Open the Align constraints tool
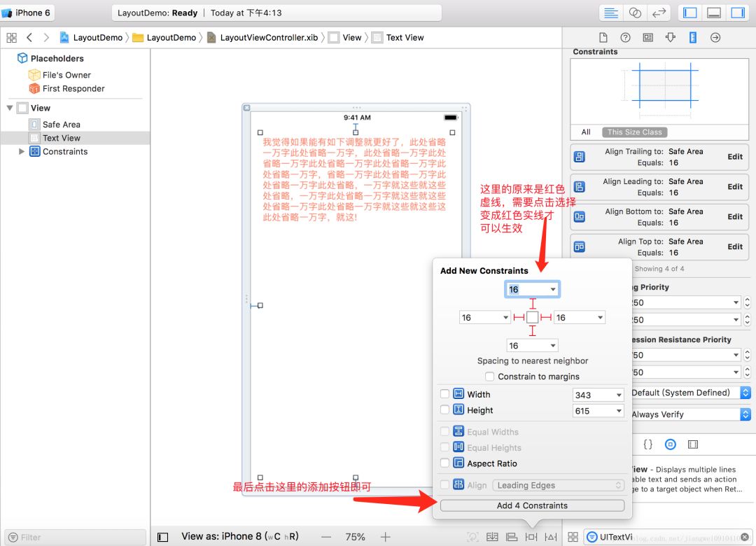Image resolution: width=756 pixels, height=546 pixels. pos(512,537)
